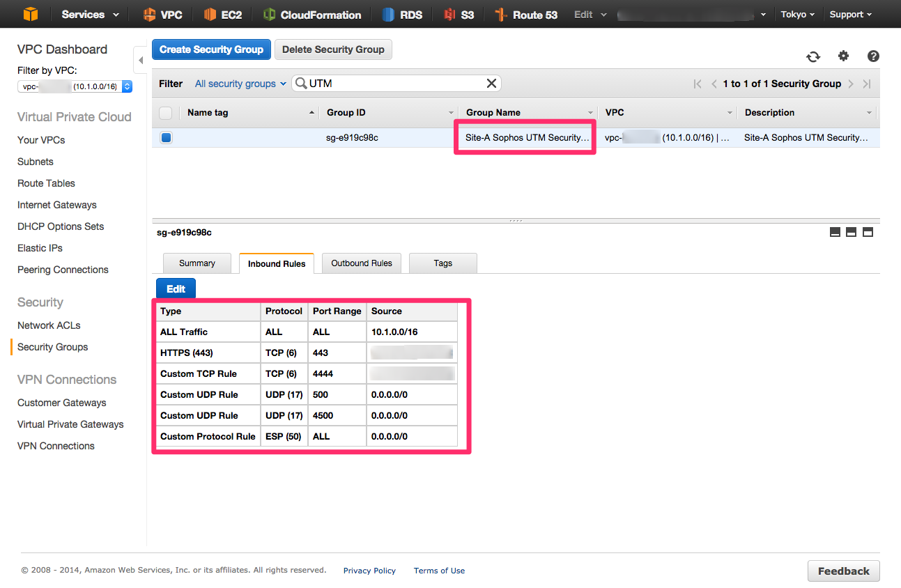The height and width of the screenshot is (588, 901).
Task: Click the Route 53 service icon
Action: click(x=500, y=15)
